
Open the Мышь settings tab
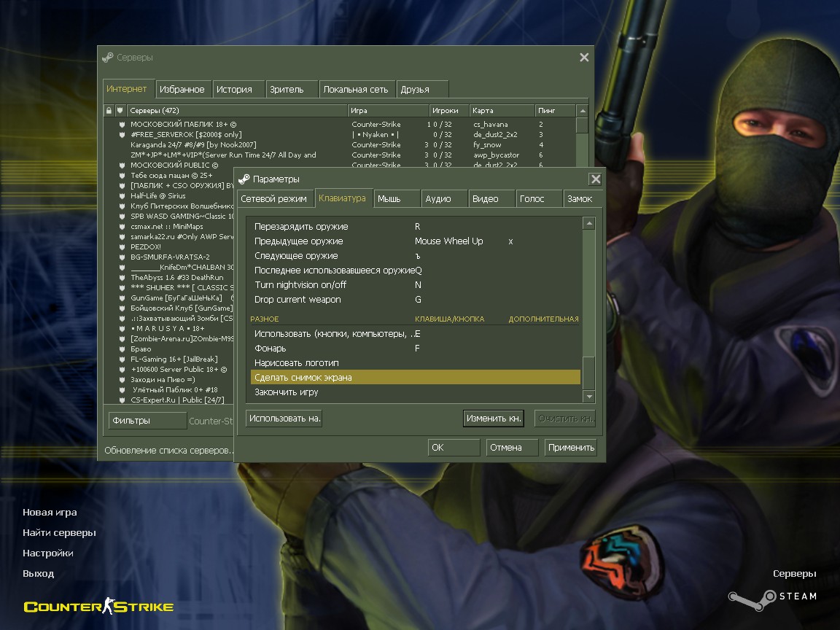397,199
